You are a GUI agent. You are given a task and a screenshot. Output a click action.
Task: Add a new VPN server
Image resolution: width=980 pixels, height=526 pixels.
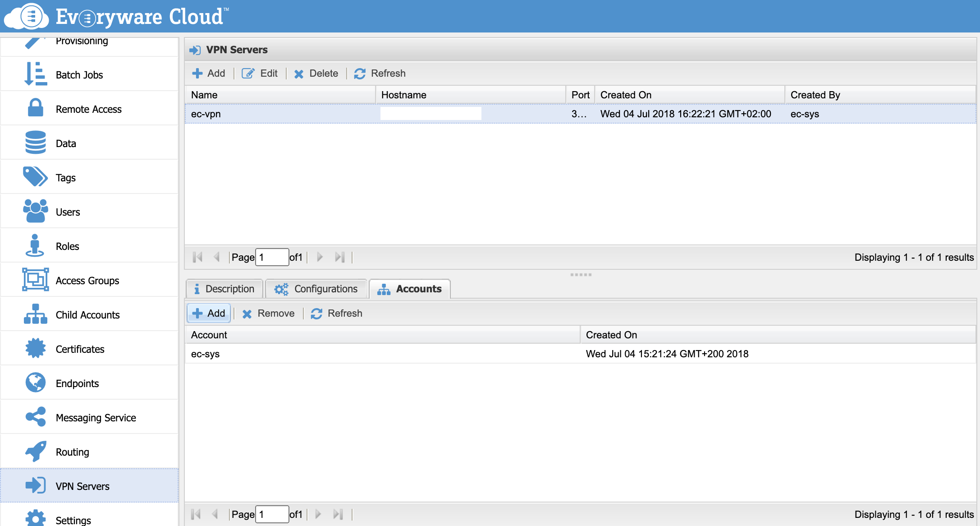click(209, 74)
